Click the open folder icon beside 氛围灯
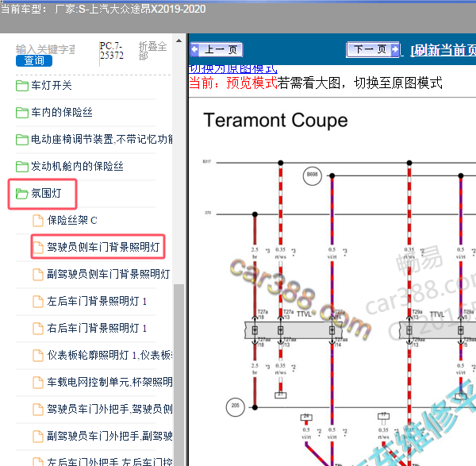The image size is (476, 466). click(22, 194)
